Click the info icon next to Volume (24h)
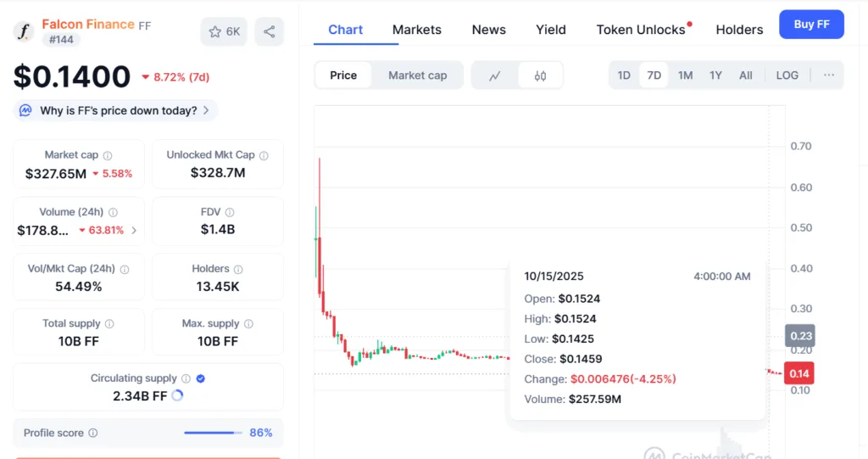868x459 pixels. click(113, 212)
